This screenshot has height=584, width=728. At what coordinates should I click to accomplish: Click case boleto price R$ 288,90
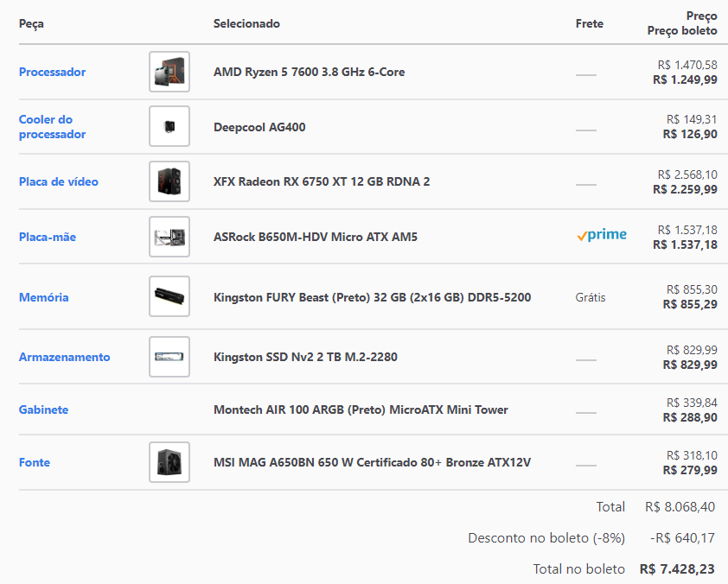pos(690,418)
